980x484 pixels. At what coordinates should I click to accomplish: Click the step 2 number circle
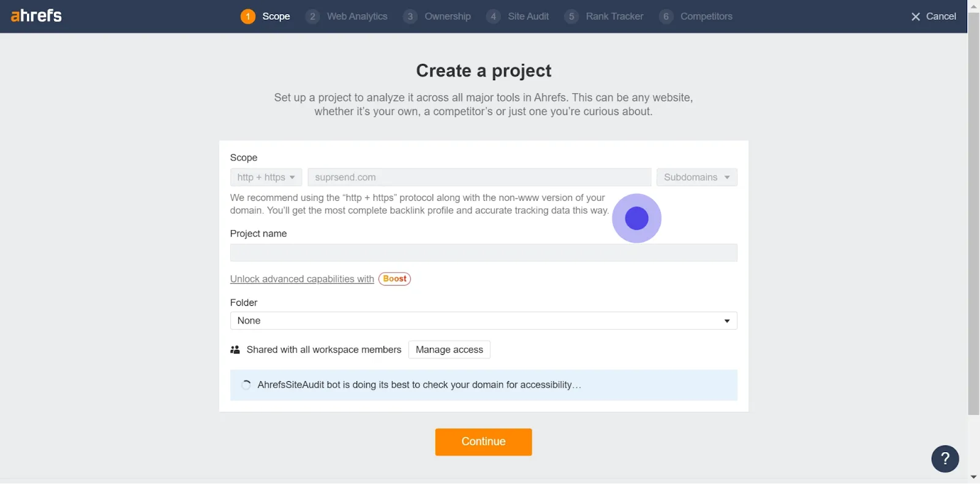coord(312,17)
